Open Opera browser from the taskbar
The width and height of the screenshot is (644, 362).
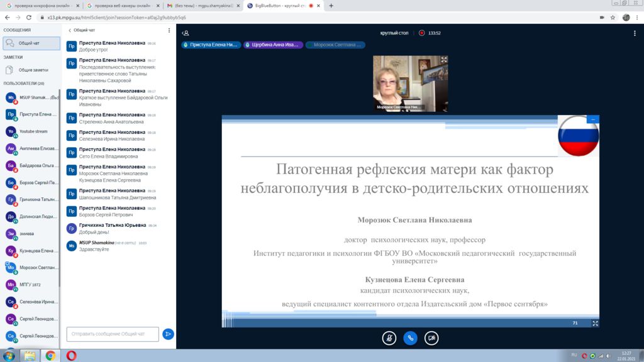pyautogui.click(x=71, y=355)
